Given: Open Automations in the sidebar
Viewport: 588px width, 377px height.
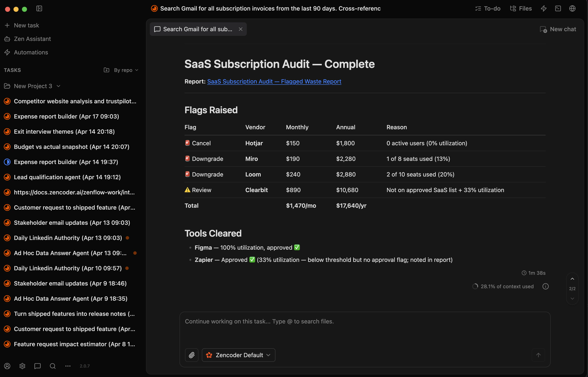Looking at the screenshot, I should (26, 52).
